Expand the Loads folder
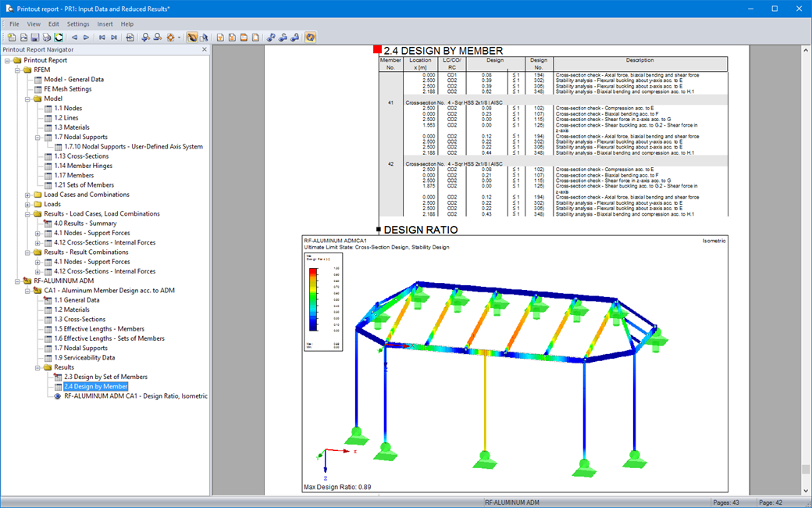The image size is (812, 508). 27,205
